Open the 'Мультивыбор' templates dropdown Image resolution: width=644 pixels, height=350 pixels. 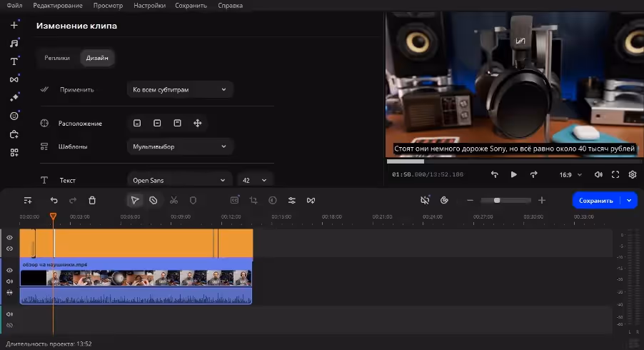pos(180,146)
